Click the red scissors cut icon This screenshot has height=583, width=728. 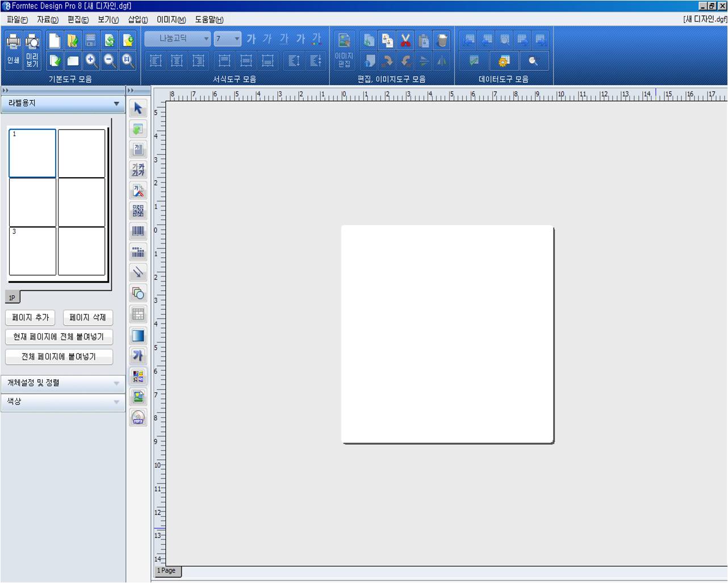coord(405,40)
